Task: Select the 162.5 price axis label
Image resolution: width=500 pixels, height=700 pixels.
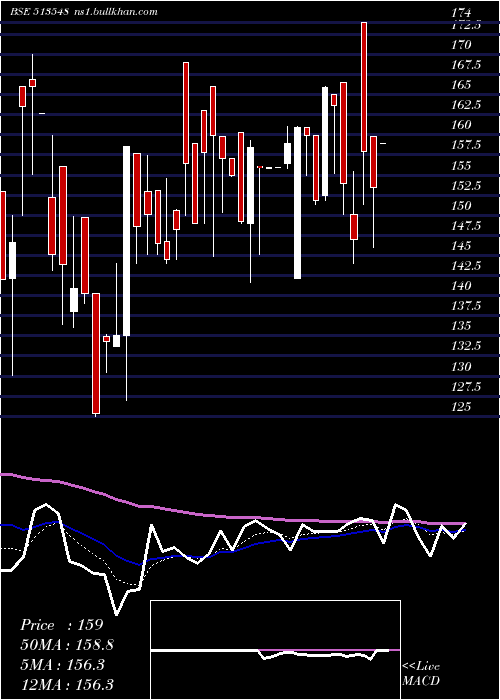Action: click(x=466, y=105)
